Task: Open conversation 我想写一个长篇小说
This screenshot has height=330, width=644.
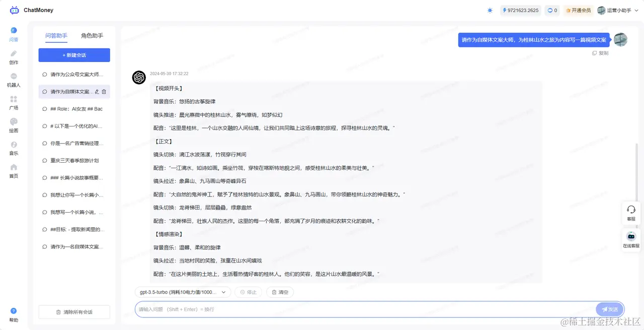Action: coord(74,212)
